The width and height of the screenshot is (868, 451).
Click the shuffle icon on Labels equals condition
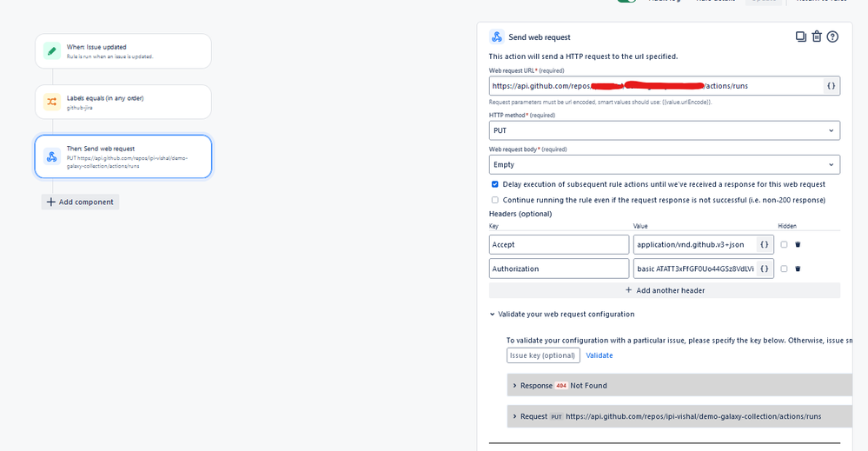pos(52,102)
